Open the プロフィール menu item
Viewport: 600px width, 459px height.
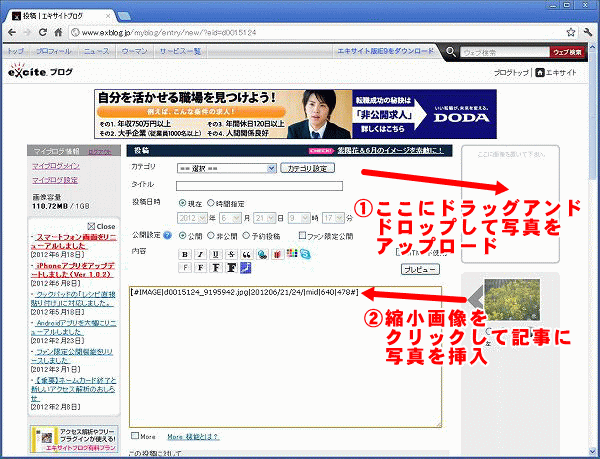54,51
